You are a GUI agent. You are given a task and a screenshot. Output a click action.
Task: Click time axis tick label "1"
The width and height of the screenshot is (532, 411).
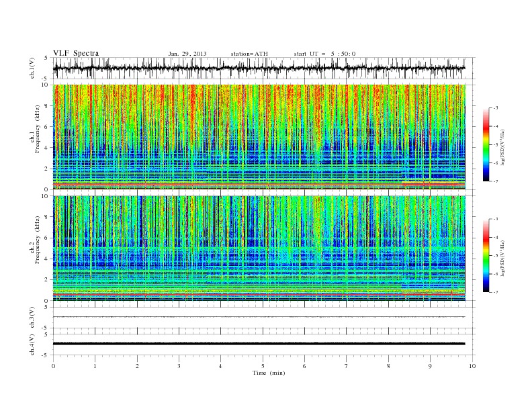[95, 366]
